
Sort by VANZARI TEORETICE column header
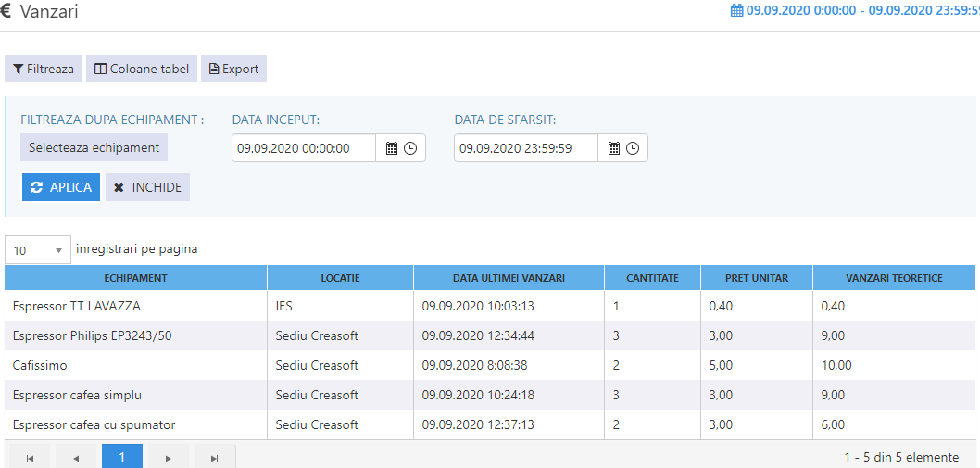tap(895, 278)
